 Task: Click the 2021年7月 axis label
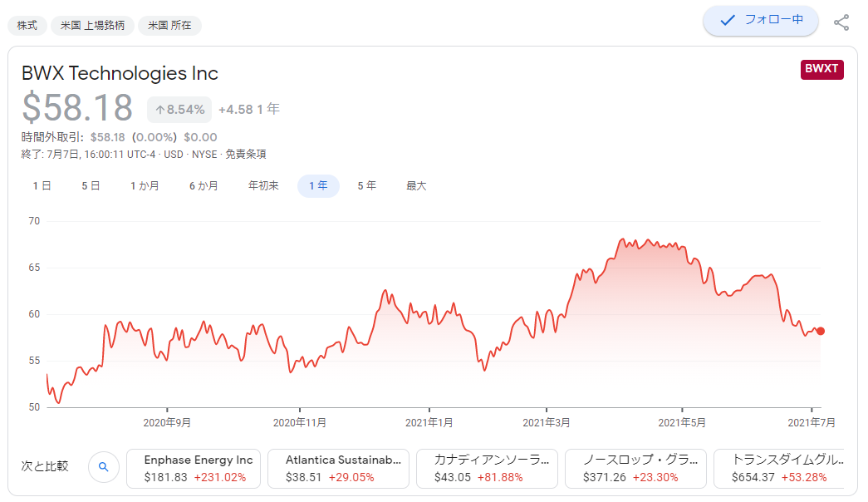click(812, 423)
